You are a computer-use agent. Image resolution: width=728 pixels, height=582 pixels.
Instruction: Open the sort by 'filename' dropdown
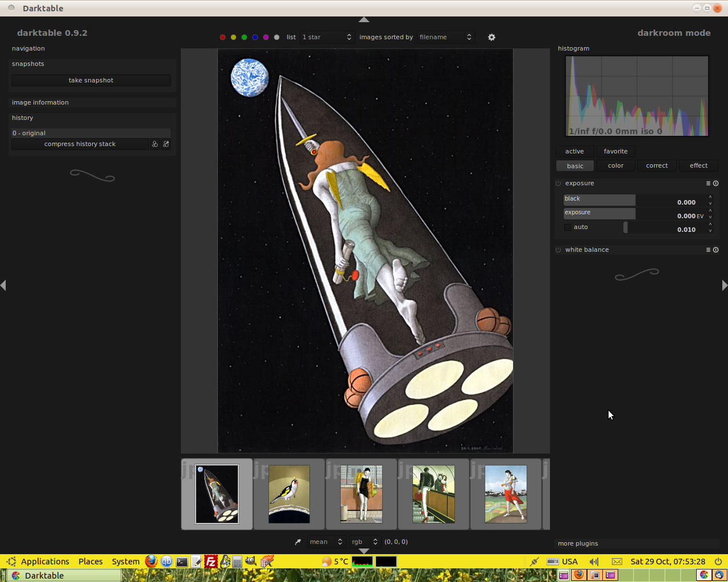tap(445, 38)
